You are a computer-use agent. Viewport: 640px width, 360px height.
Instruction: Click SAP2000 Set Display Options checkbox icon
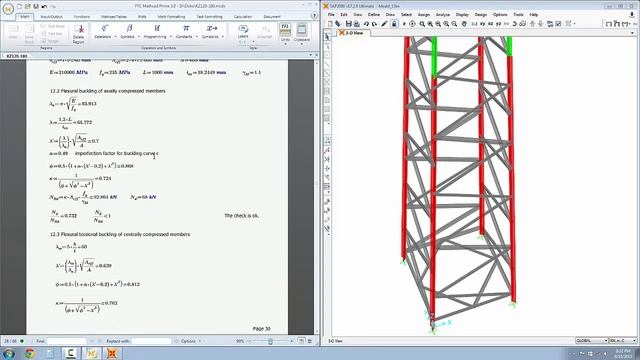[558, 24]
